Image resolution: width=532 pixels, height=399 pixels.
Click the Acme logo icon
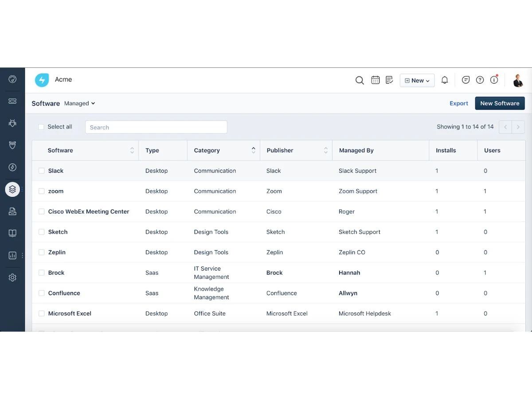42,80
